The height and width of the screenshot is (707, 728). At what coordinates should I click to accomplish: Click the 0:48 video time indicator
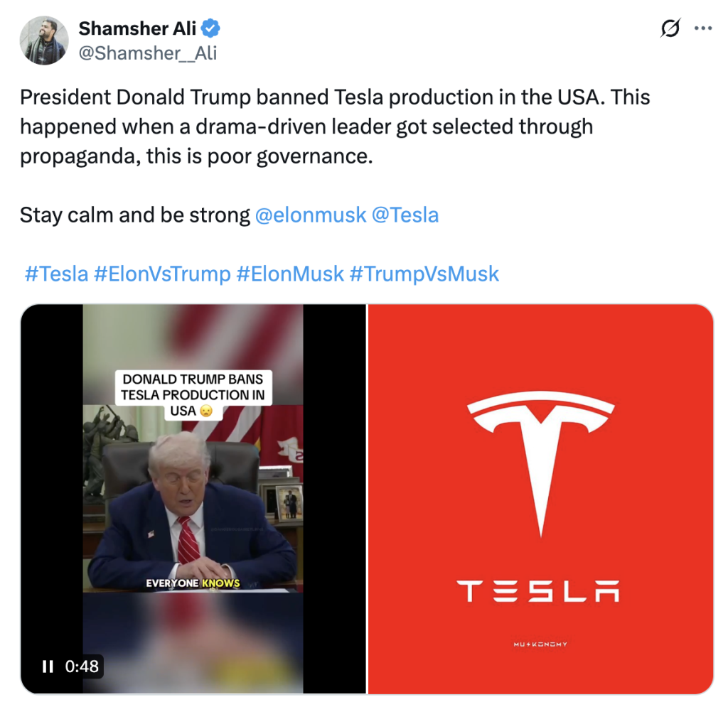click(82, 666)
